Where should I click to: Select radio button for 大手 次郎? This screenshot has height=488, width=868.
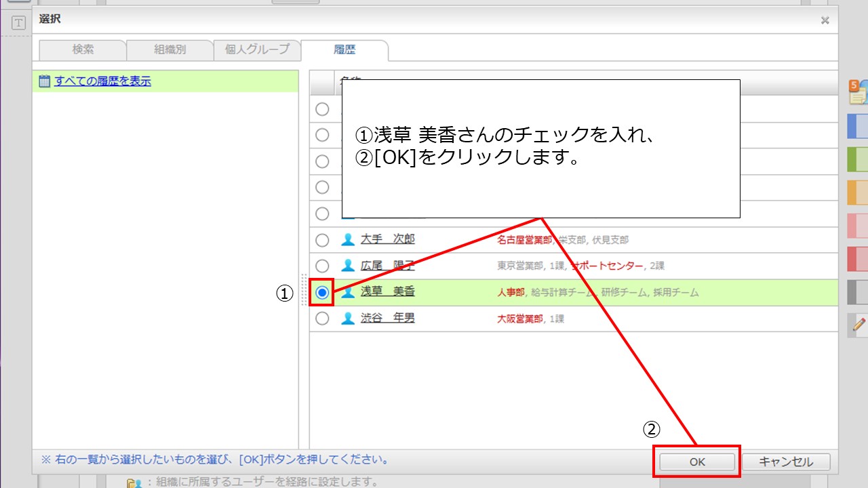[x=322, y=240]
